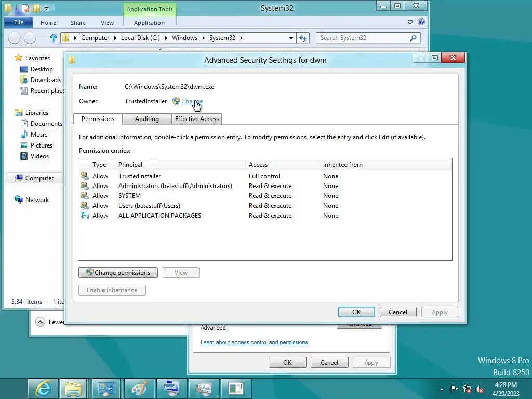Image resolution: width=532 pixels, height=399 pixels.
Task: Select Network in the navigation pane
Action: (32, 200)
